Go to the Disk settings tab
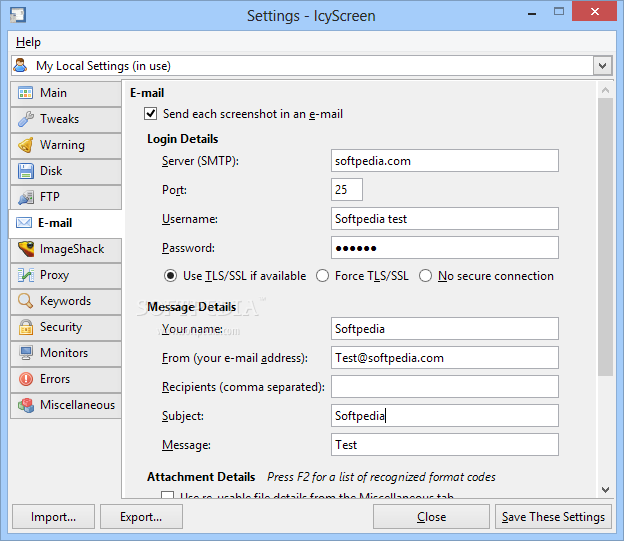624x541 pixels. (x=66, y=171)
